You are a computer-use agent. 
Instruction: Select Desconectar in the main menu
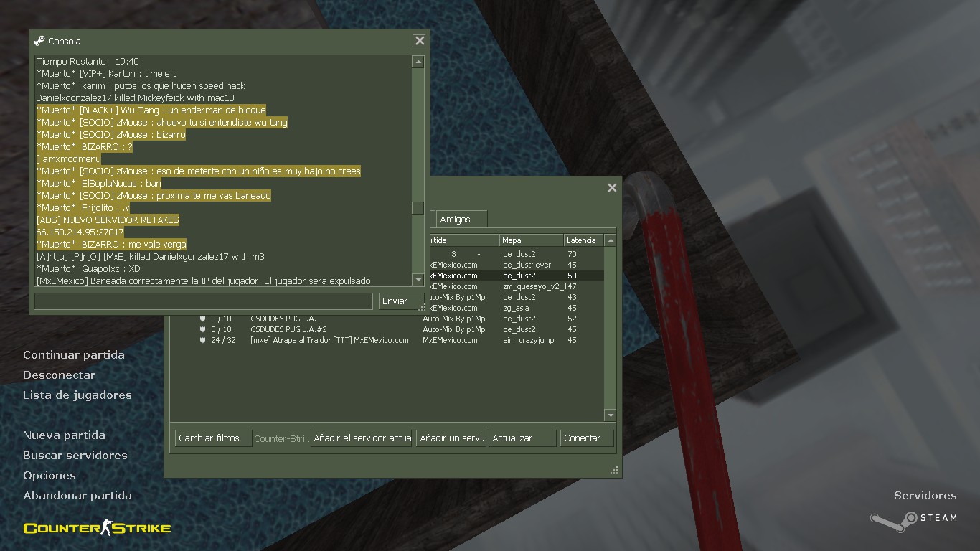pos(59,375)
